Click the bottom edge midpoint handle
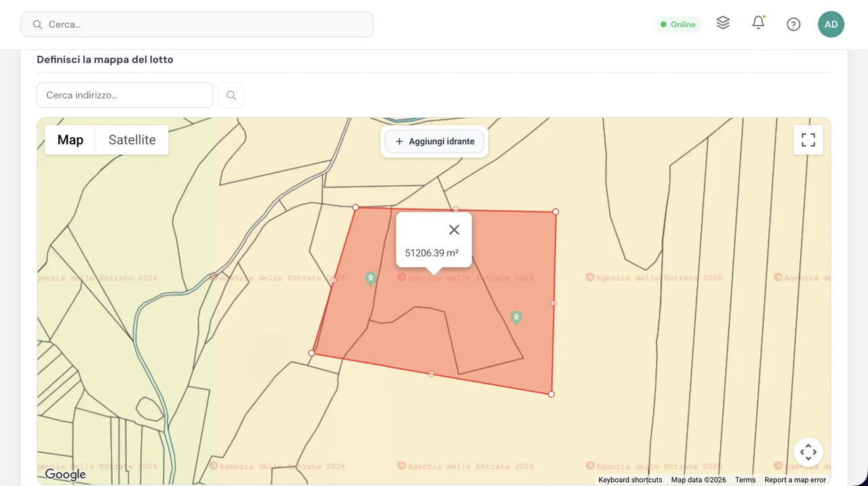The width and height of the screenshot is (868, 486). [x=431, y=374]
